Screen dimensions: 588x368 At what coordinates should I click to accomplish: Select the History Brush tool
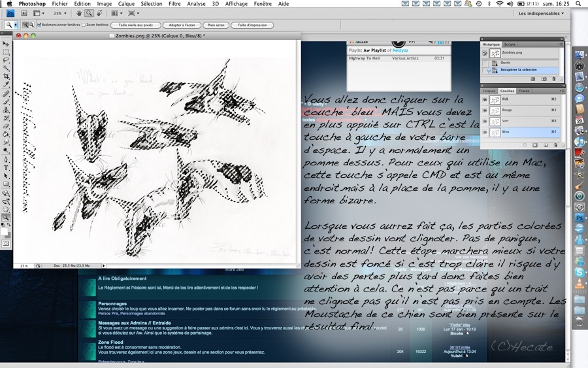point(6,118)
